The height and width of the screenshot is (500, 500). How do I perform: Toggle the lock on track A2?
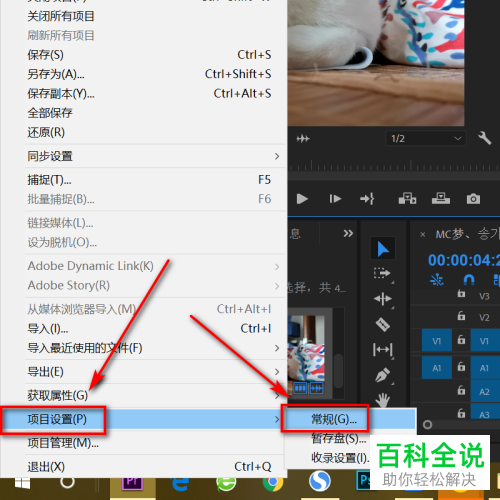[x=461, y=390]
